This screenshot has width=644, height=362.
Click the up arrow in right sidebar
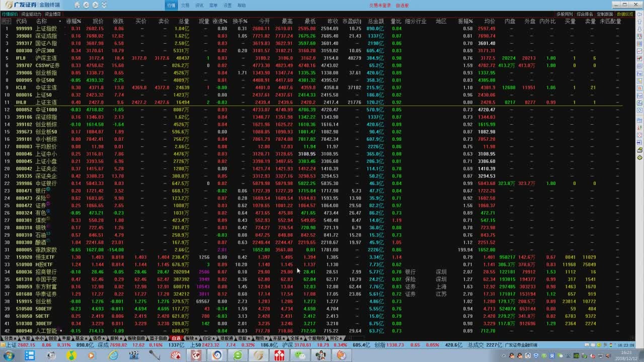coord(639,21)
